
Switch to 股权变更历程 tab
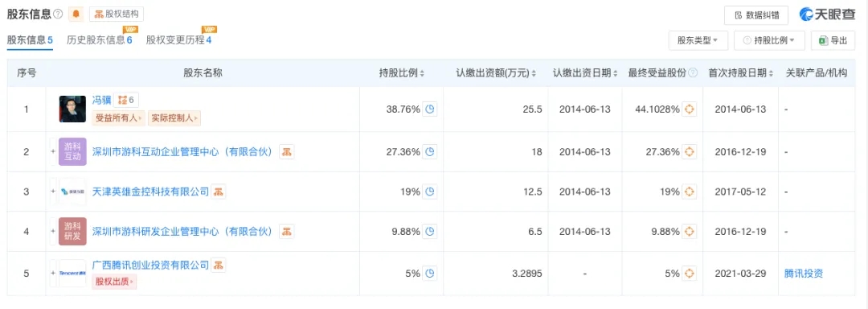(x=178, y=40)
